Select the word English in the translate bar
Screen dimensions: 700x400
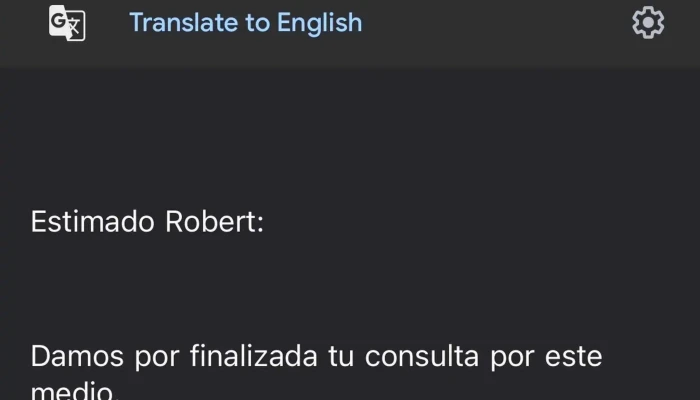click(319, 23)
